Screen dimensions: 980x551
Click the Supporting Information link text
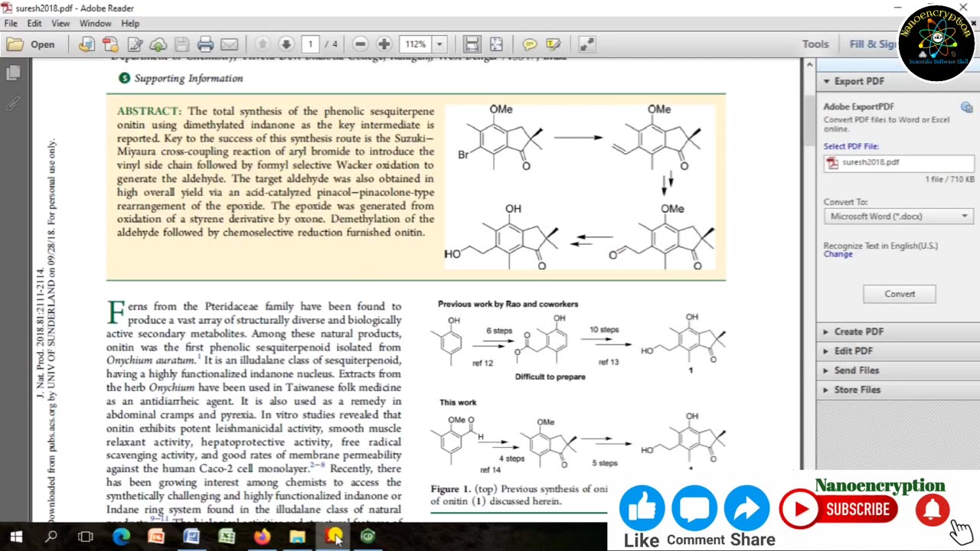click(x=188, y=78)
